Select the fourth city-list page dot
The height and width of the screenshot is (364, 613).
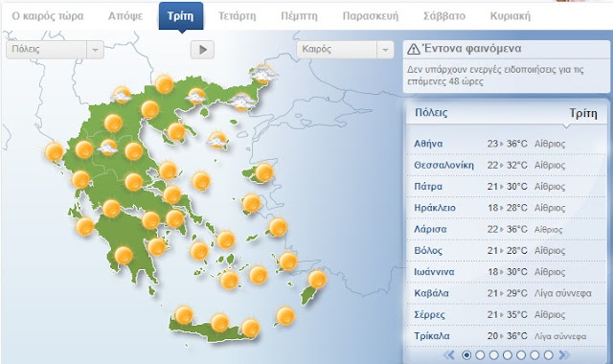[x=508, y=355]
